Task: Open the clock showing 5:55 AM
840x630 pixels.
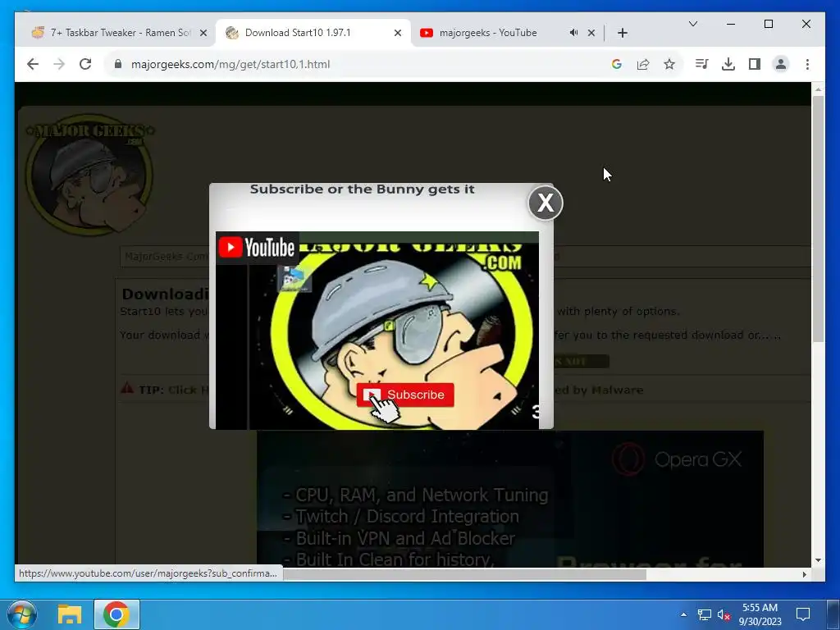Action: pyautogui.click(x=760, y=614)
